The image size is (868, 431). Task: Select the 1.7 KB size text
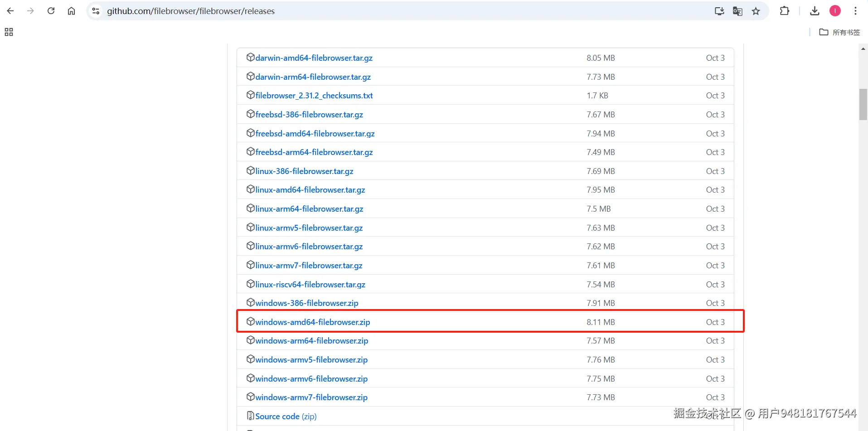click(x=597, y=96)
